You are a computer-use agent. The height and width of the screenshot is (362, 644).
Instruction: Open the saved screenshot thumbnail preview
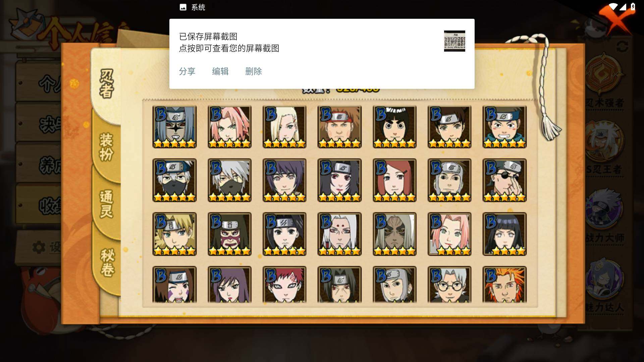point(454,41)
